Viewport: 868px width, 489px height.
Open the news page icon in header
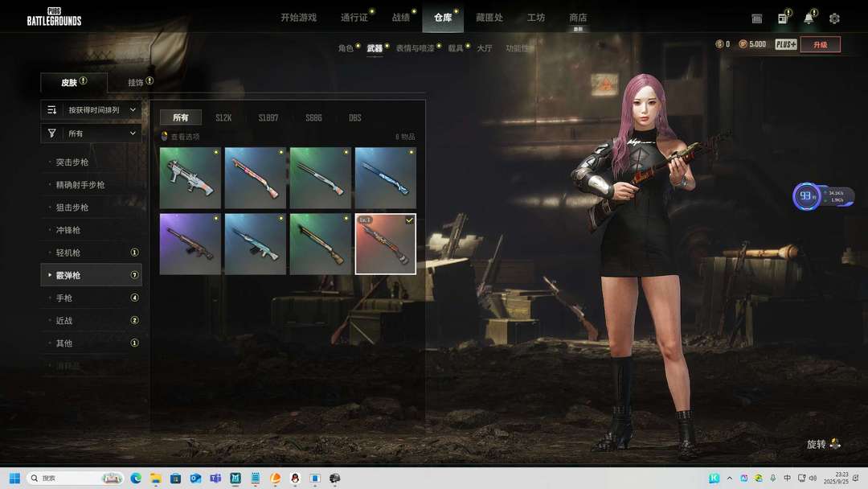(x=783, y=18)
